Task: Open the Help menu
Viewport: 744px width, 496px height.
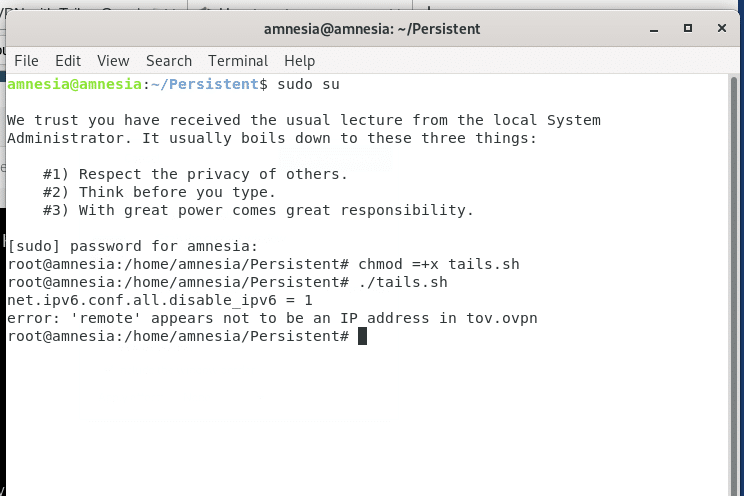Action: 299,61
